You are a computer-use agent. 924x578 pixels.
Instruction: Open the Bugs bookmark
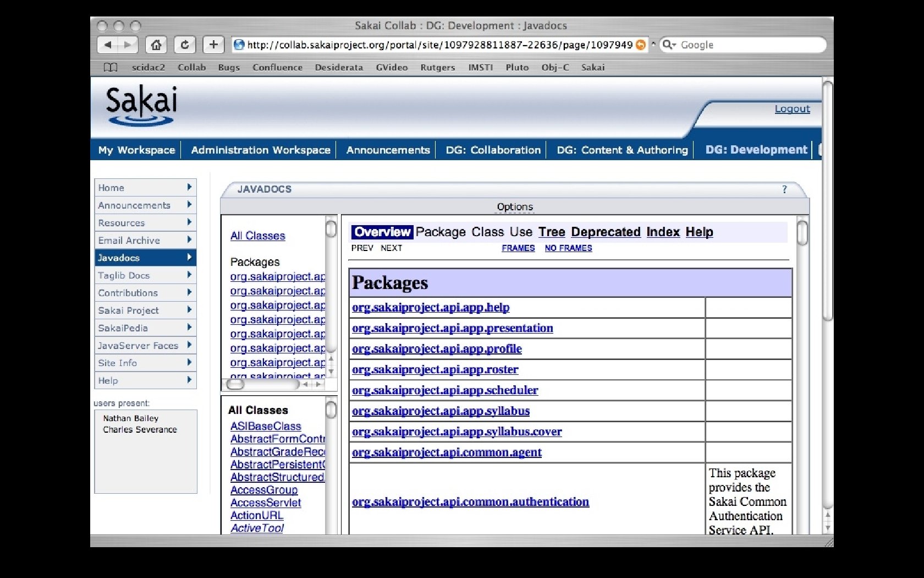pyautogui.click(x=229, y=67)
